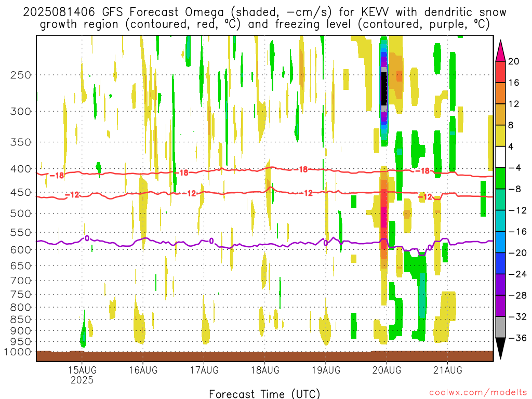Click the 950 pressure level label
The width and height of the screenshot is (532, 399).
tap(21, 342)
